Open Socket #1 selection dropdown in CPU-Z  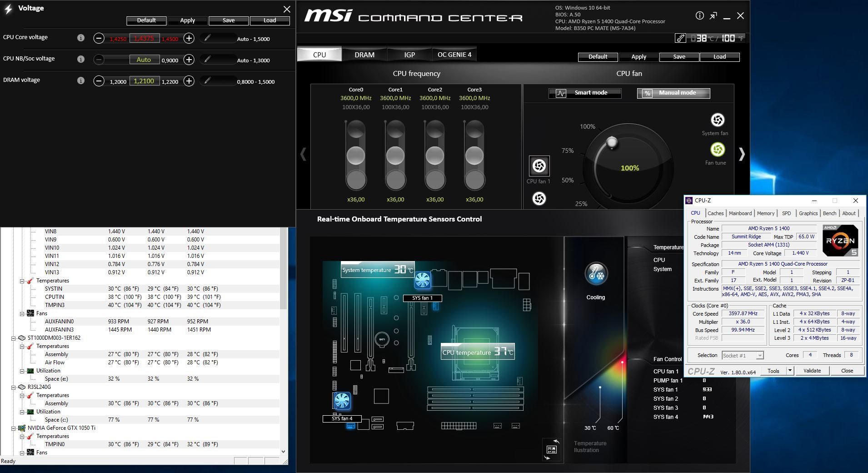(x=743, y=355)
